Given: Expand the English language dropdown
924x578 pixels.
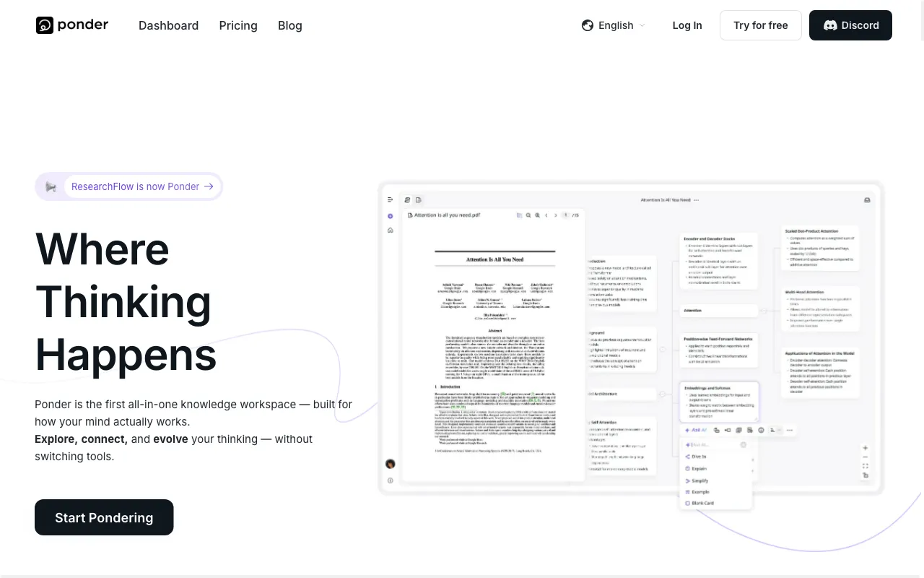Looking at the screenshot, I should pos(614,25).
